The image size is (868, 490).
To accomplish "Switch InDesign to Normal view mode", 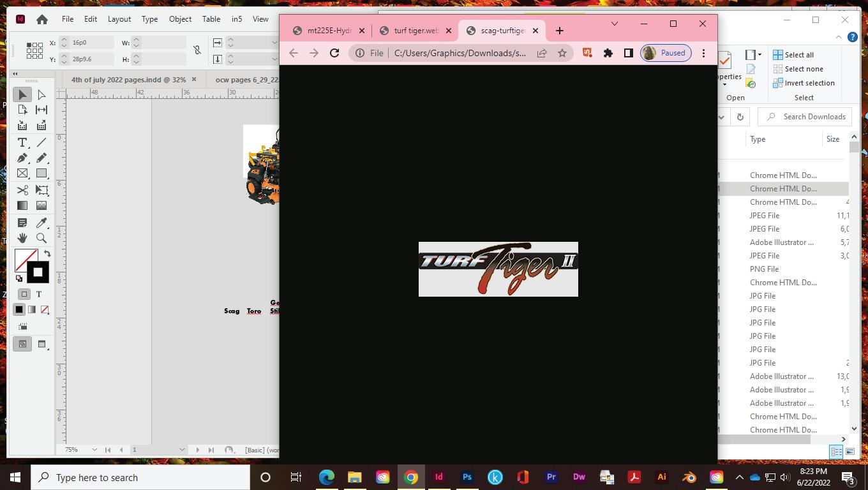I will [x=22, y=344].
